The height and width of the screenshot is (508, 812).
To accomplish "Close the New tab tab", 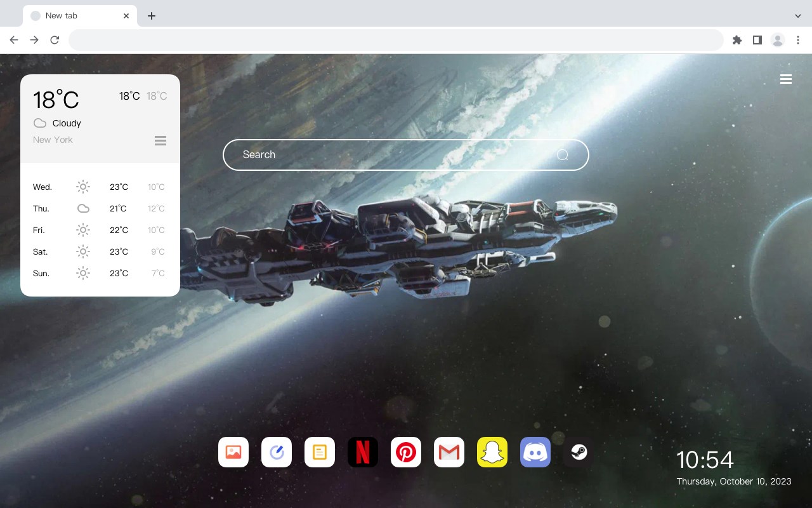I will coord(126,15).
